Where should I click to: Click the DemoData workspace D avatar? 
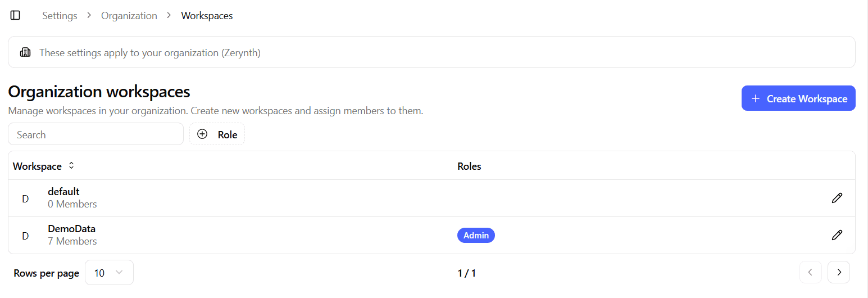(25, 236)
